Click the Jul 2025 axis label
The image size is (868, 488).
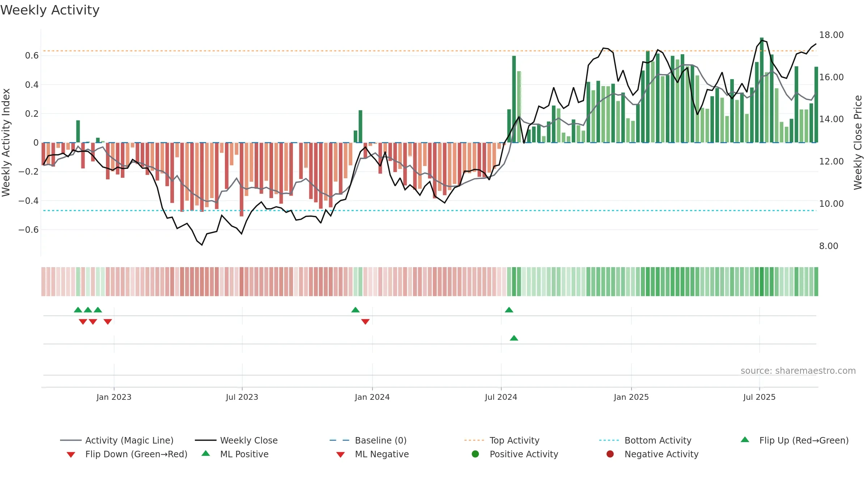pyautogui.click(x=759, y=397)
